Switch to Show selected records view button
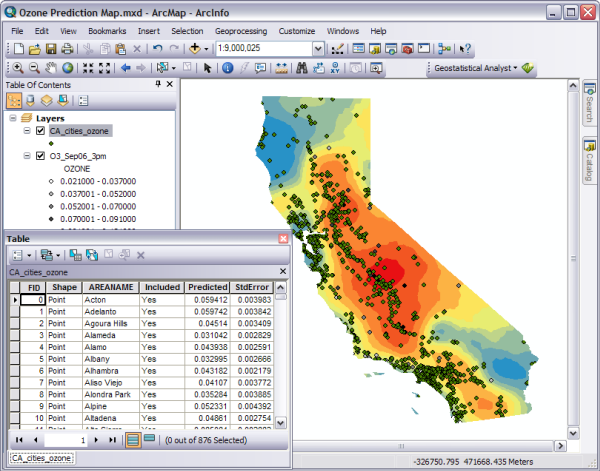Screen dimensions: 600x471 (149, 438)
